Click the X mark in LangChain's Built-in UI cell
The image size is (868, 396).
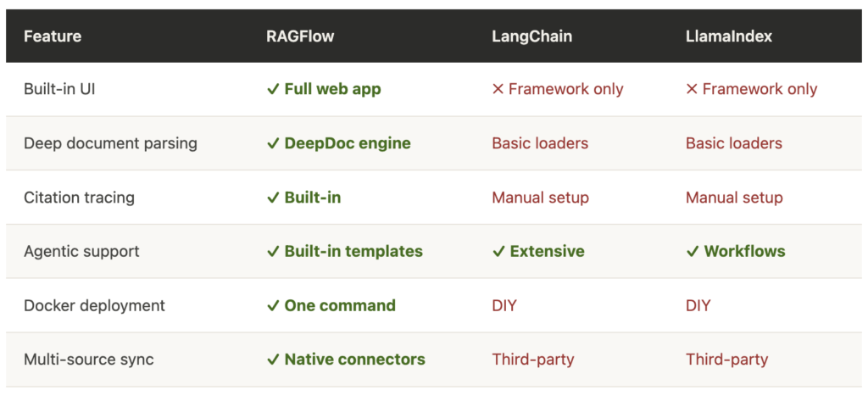click(x=498, y=89)
